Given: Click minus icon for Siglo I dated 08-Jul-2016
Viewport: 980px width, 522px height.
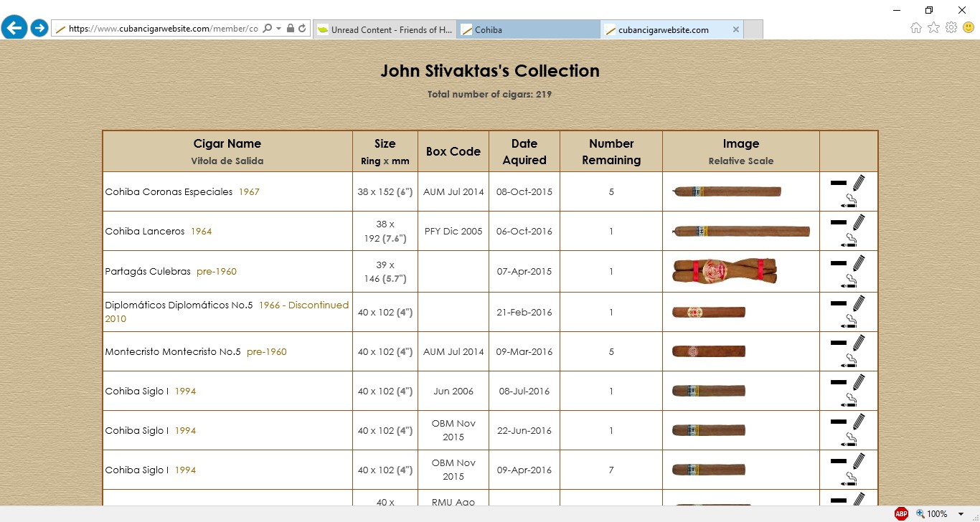Looking at the screenshot, I should [x=838, y=382].
